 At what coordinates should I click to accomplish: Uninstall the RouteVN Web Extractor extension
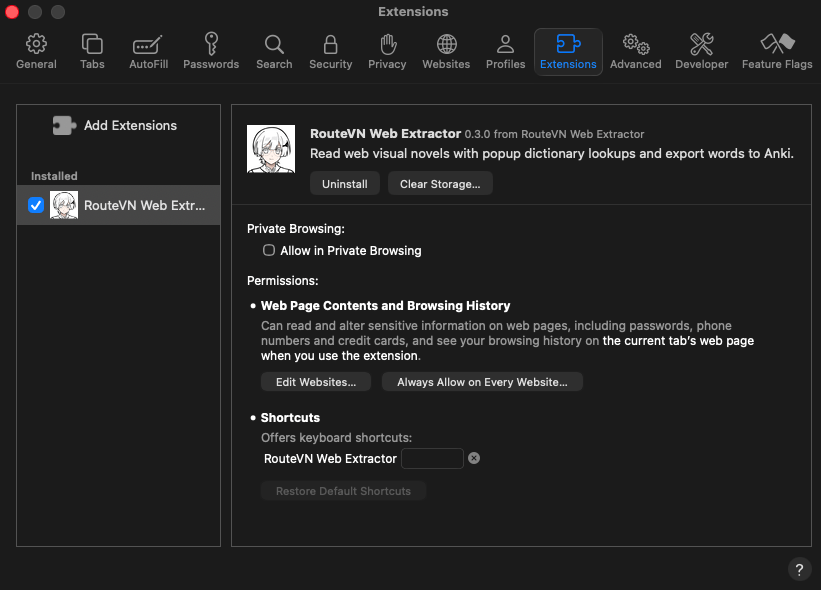[345, 184]
